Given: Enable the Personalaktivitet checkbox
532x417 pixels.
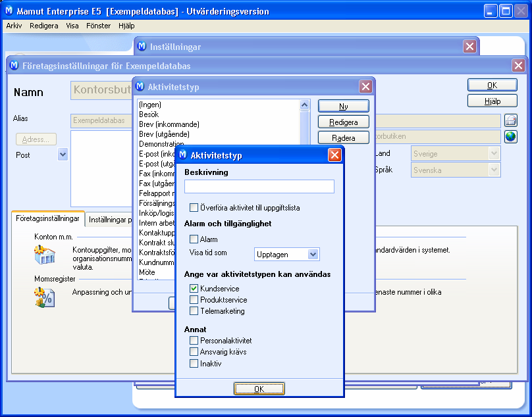Looking at the screenshot, I should pyautogui.click(x=194, y=341).
